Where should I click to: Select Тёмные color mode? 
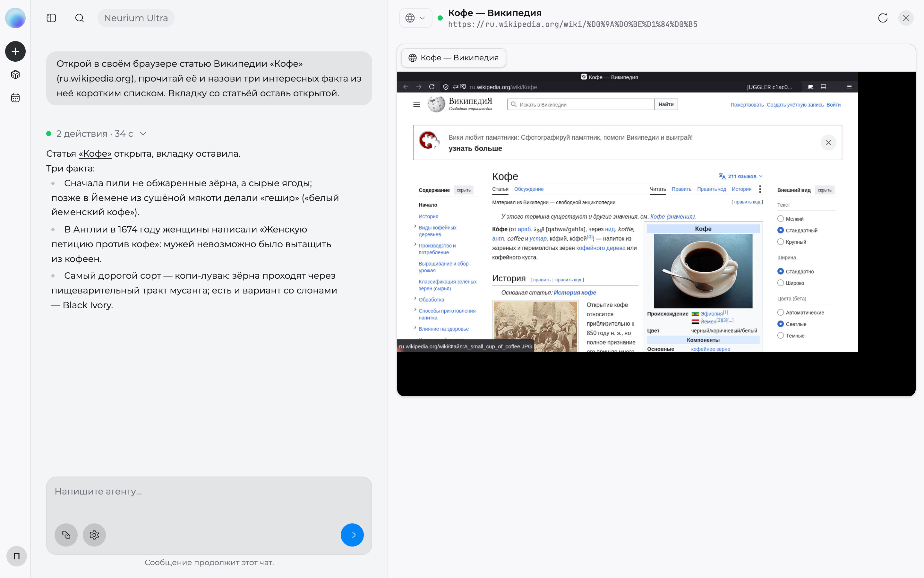[x=781, y=335]
